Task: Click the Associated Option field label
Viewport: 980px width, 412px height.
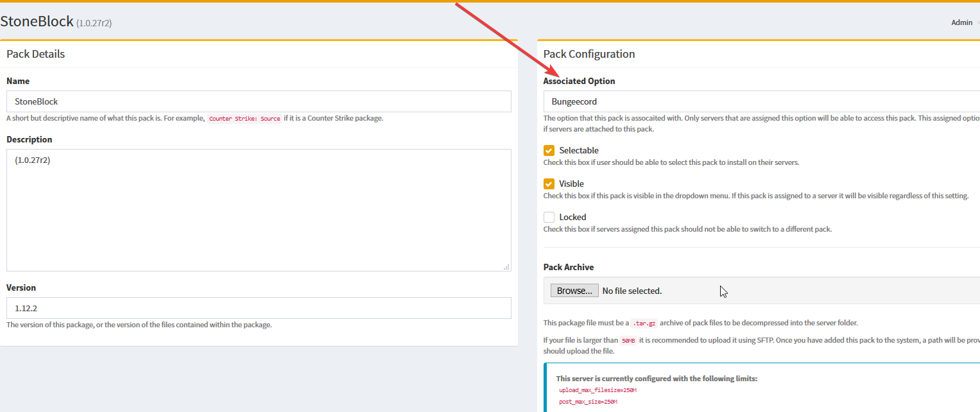Action: 579,82
